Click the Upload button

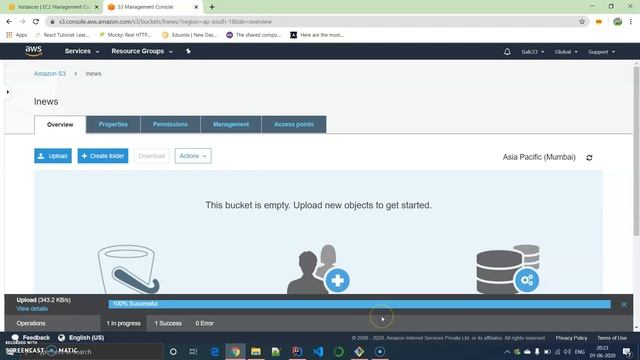pyautogui.click(x=53, y=156)
